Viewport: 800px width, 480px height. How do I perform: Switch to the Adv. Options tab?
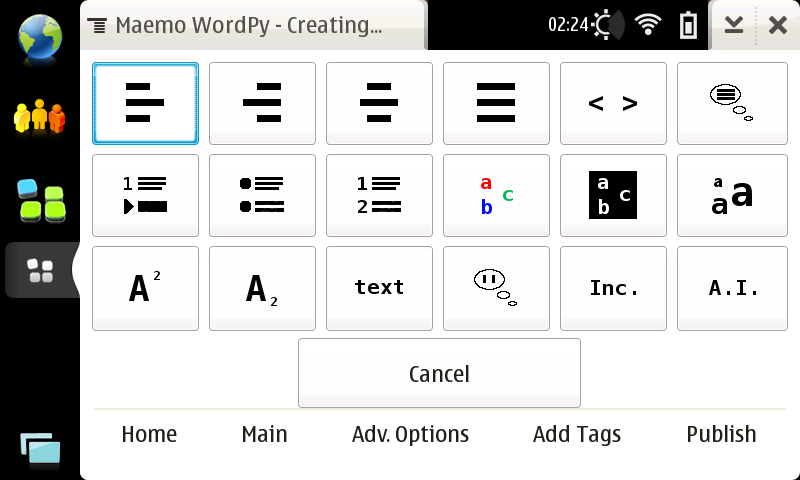pos(410,434)
